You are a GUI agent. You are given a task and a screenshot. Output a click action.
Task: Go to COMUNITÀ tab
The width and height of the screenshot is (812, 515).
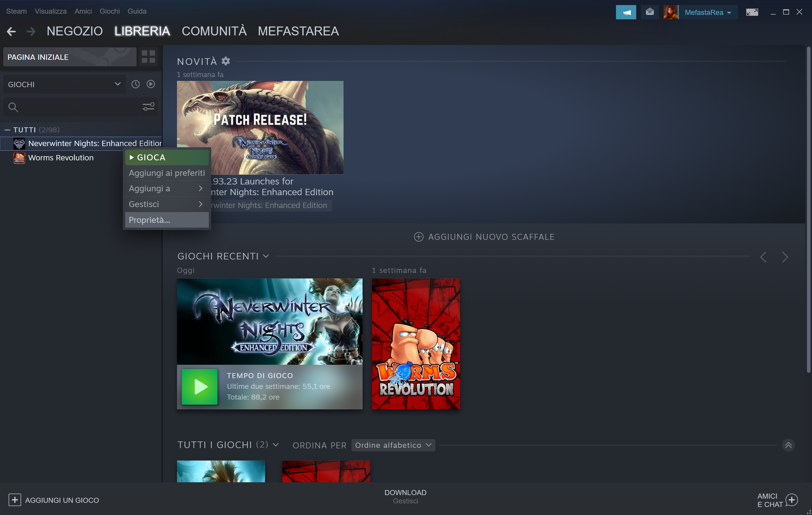coord(214,31)
